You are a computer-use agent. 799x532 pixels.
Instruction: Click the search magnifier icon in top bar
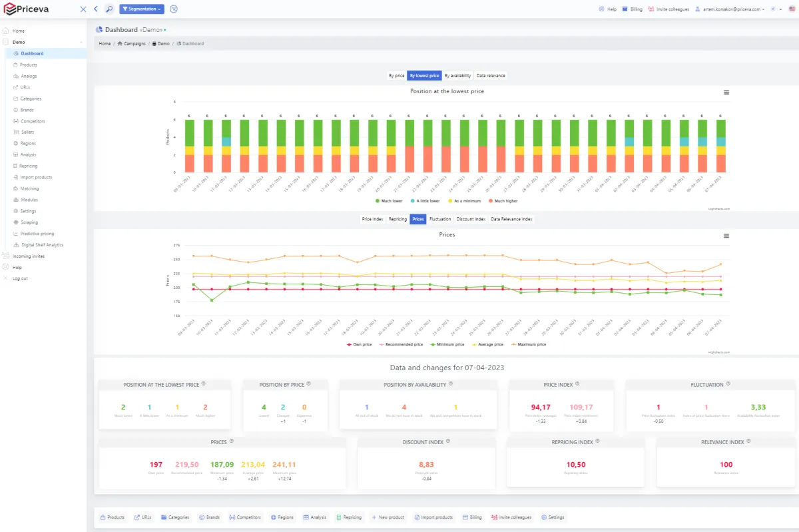109,9
